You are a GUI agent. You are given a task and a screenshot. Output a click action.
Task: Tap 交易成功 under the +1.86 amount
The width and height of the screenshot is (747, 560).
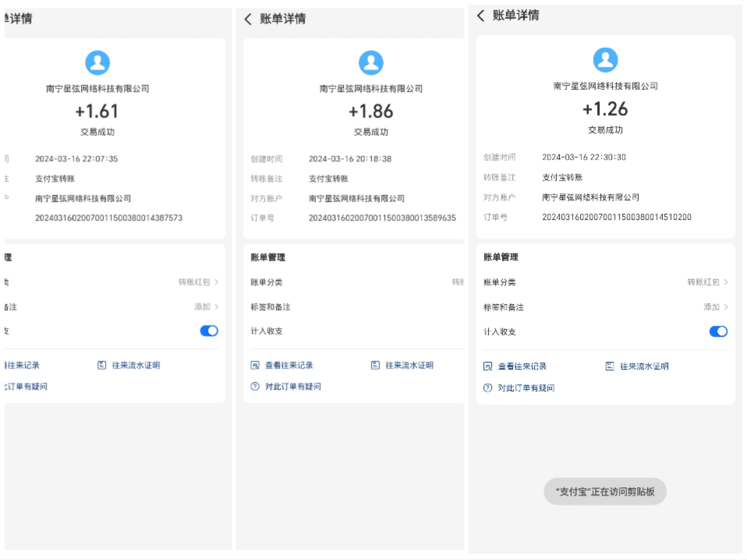pyautogui.click(x=371, y=132)
